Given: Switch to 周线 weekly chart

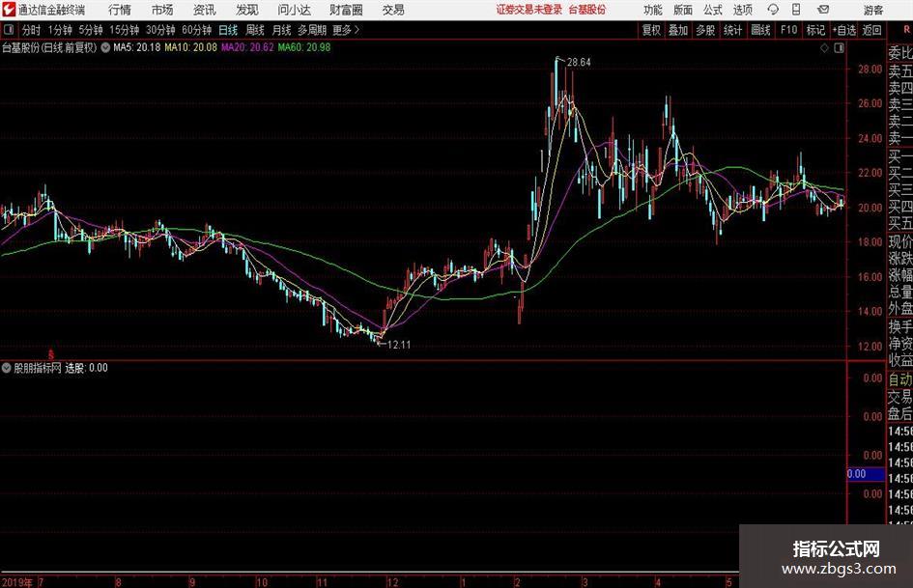Looking at the screenshot, I should [x=255, y=30].
